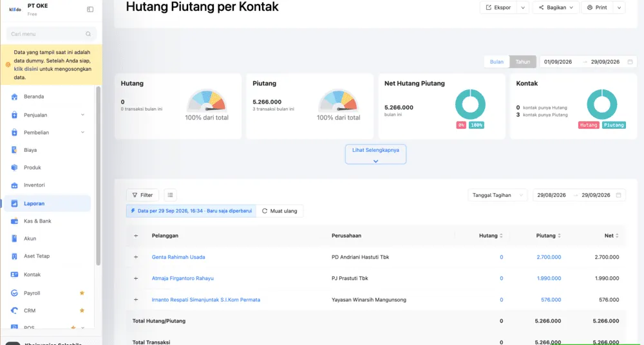Click the Pembelian cart icon
The height and width of the screenshot is (345, 644).
[14, 133]
